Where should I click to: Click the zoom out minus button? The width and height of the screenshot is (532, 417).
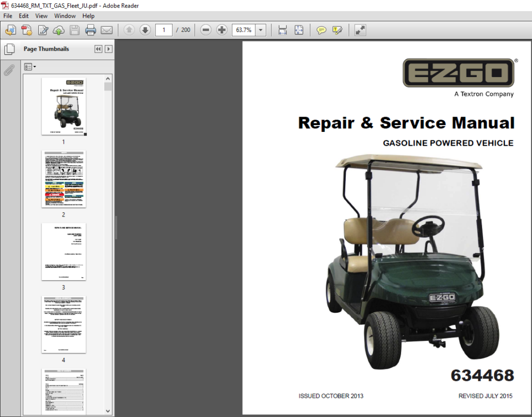[x=205, y=30]
